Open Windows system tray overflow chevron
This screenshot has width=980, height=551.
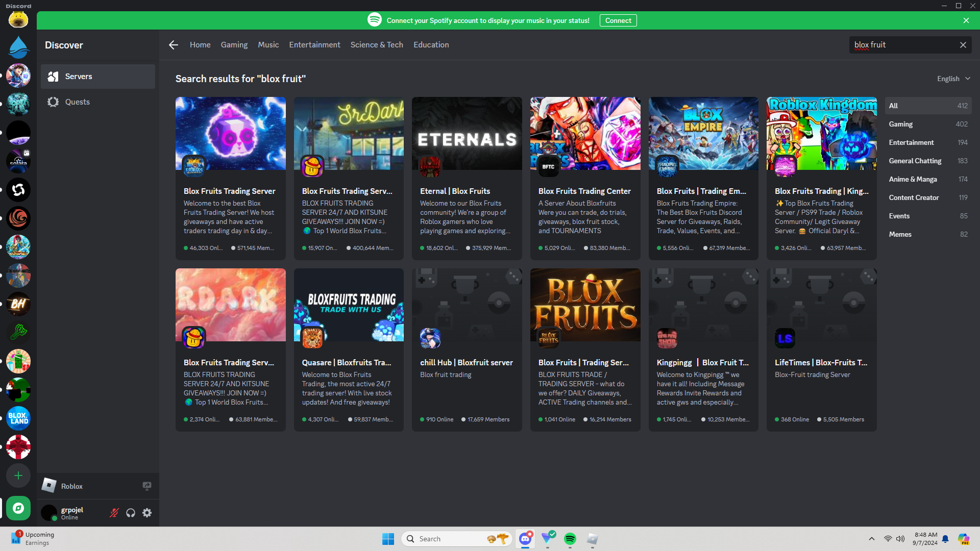coord(871,539)
